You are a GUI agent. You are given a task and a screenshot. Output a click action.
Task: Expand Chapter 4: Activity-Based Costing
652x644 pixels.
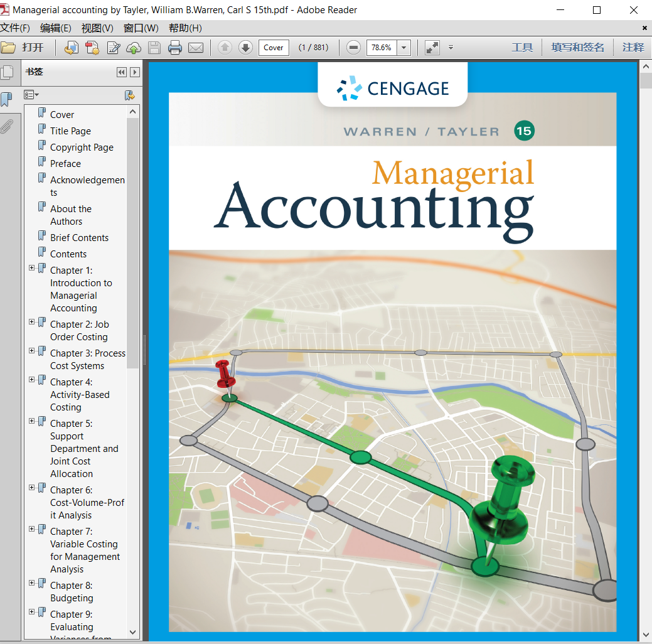[x=31, y=379]
